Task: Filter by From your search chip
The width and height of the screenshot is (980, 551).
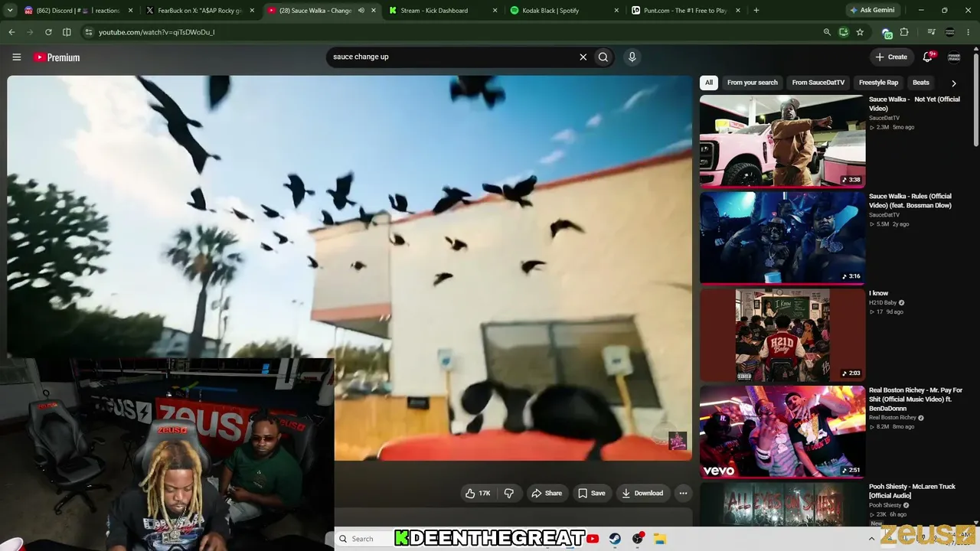Action: click(752, 83)
